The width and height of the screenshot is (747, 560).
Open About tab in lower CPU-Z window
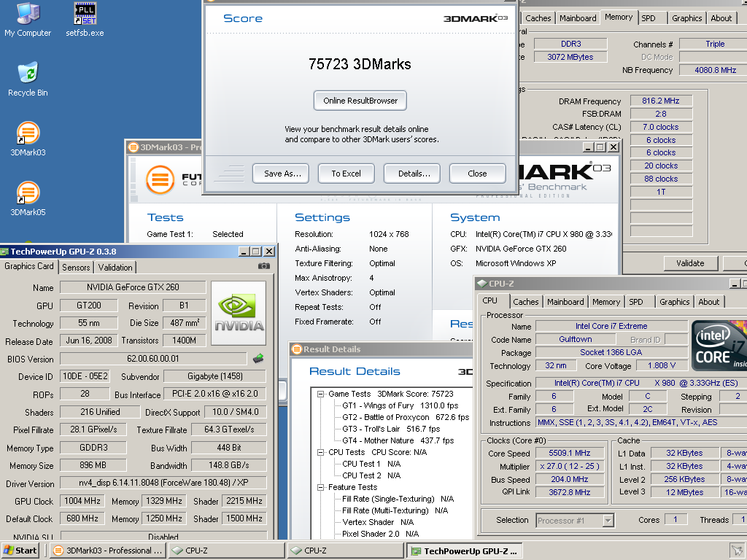pyautogui.click(x=709, y=301)
